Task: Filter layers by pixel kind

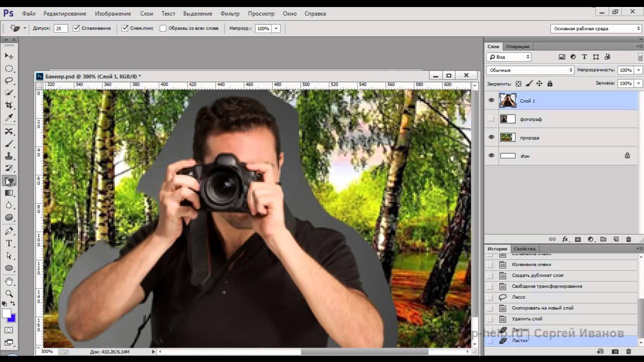Action: (562, 57)
